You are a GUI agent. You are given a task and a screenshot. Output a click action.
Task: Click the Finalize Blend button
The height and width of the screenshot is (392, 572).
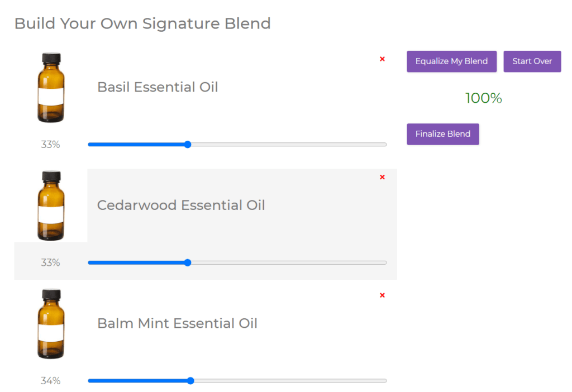442,134
